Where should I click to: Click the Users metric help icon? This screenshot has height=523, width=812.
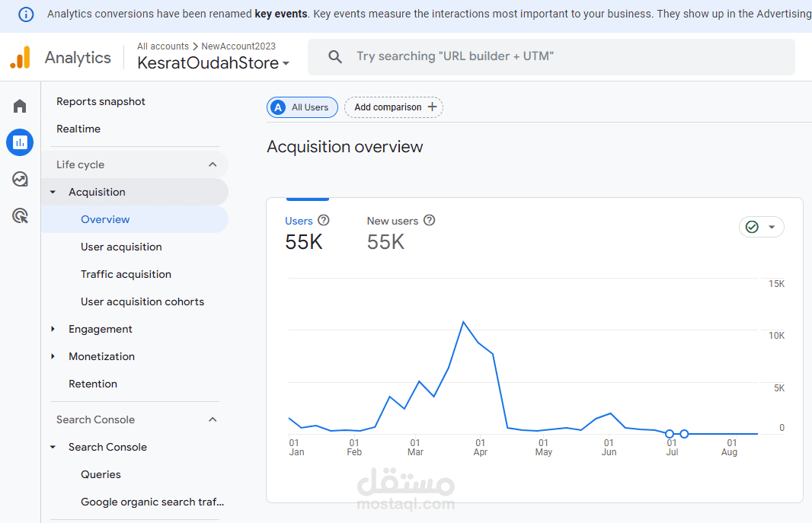(x=324, y=220)
